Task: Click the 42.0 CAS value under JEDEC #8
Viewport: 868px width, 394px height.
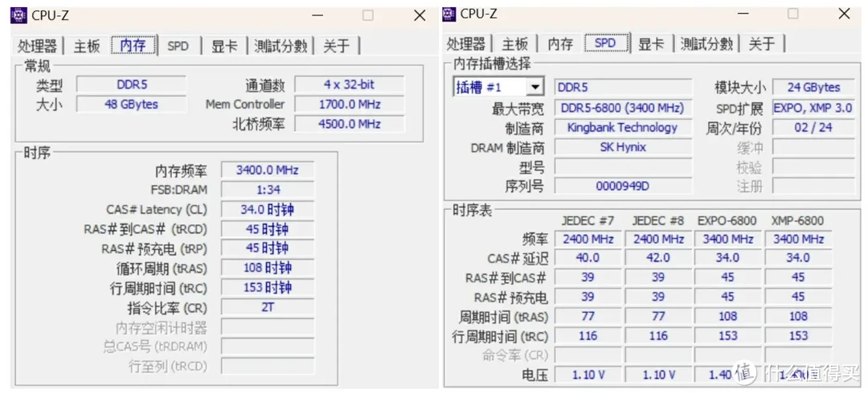Action: tap(657, 257)
